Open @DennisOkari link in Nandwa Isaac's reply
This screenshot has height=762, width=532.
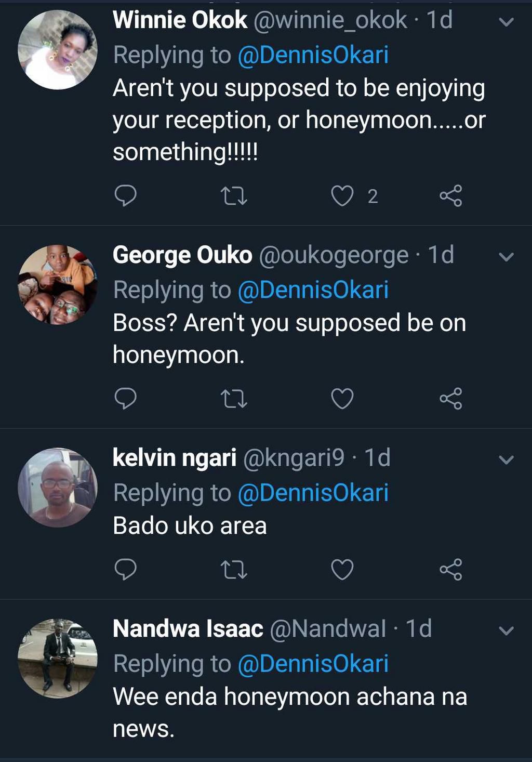(x=313, y=664)
